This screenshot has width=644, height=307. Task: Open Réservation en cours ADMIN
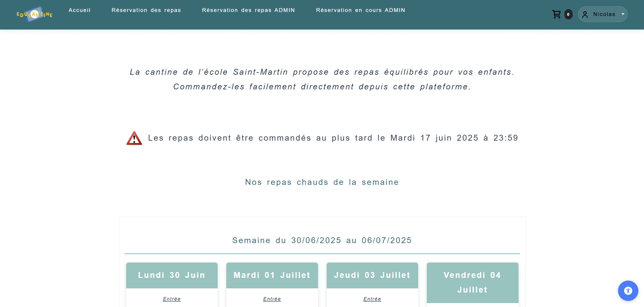[360, 10]
